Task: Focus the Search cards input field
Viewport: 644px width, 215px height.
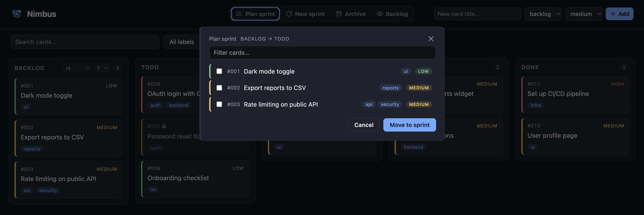Action: coord(85,42)
